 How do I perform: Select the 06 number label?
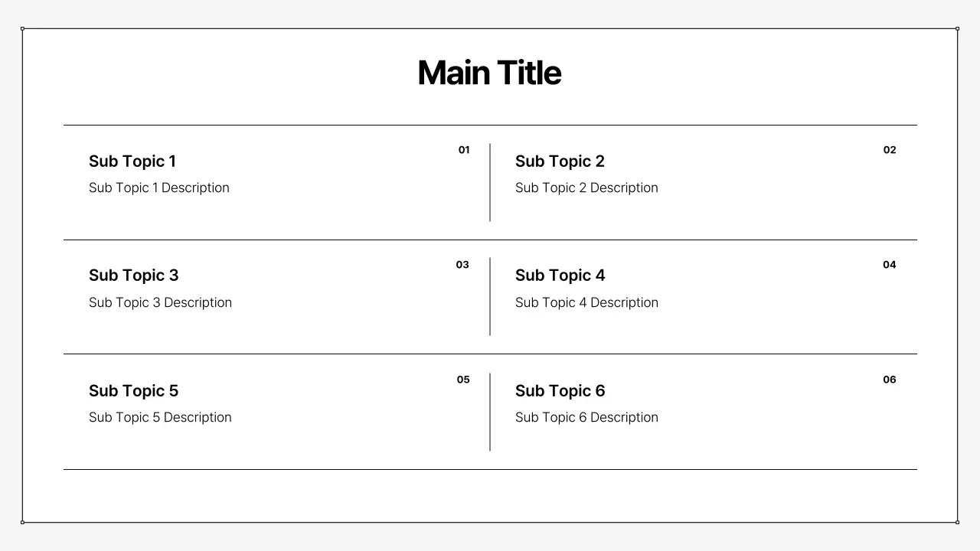889,380
